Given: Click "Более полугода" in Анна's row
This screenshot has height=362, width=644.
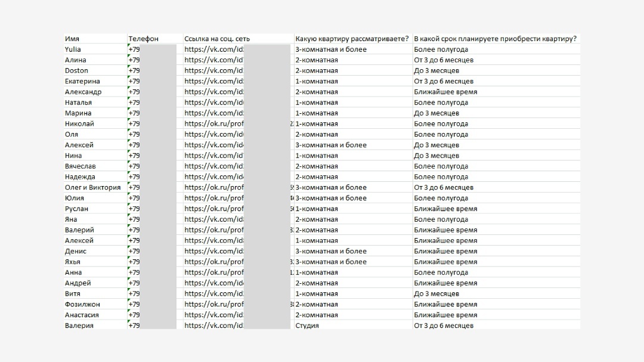Looking at the screenshot, I should 441,273.
